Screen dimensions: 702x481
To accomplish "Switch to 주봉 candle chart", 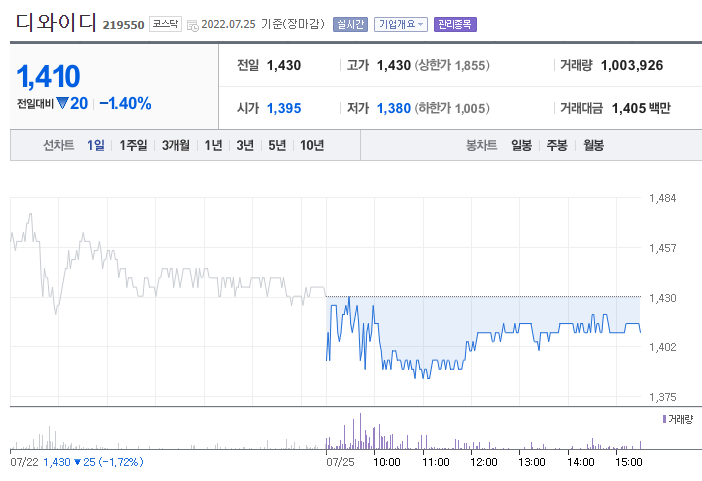I will click(x=557, y=145).
